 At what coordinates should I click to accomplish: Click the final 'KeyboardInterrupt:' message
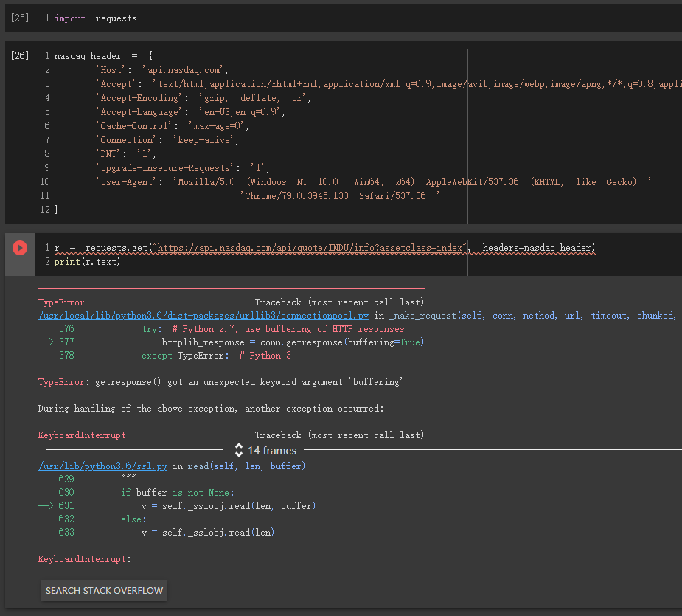click(84, 559)
